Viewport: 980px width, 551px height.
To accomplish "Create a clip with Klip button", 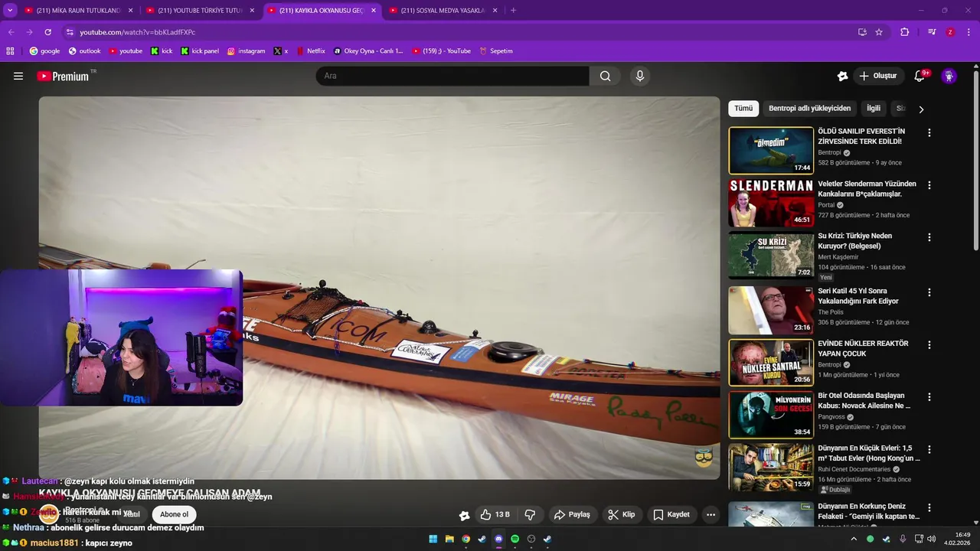I will pos(622,514).
